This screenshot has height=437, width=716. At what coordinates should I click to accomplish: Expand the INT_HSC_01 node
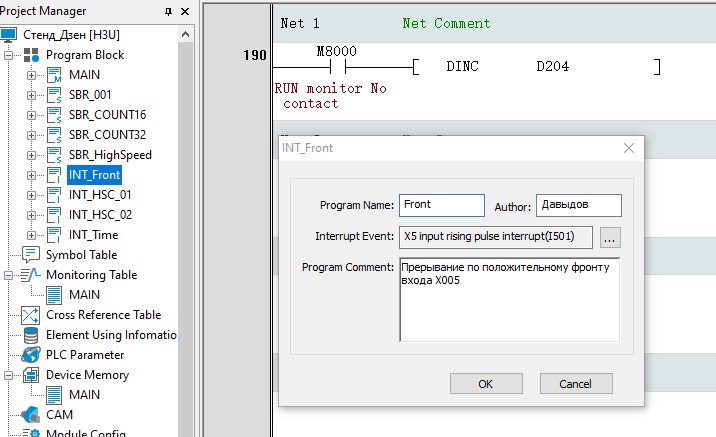pyautogui.click(x=31, y=195)
